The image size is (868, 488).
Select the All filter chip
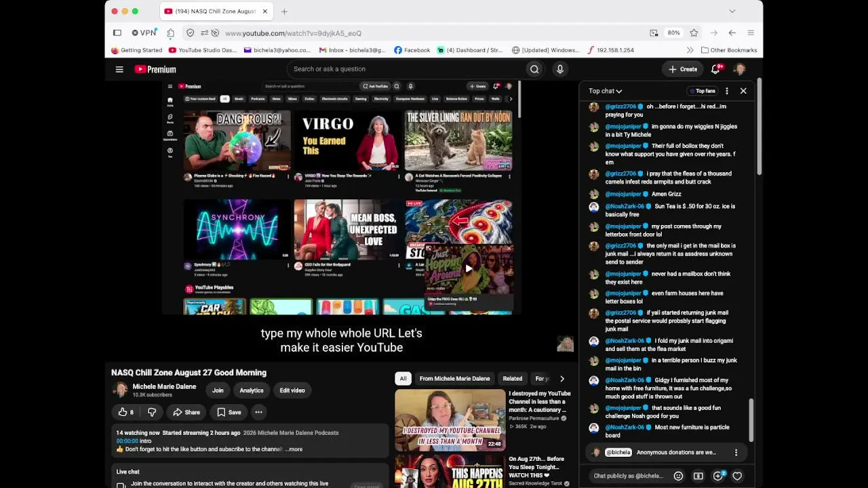click(x=403, y=379)
